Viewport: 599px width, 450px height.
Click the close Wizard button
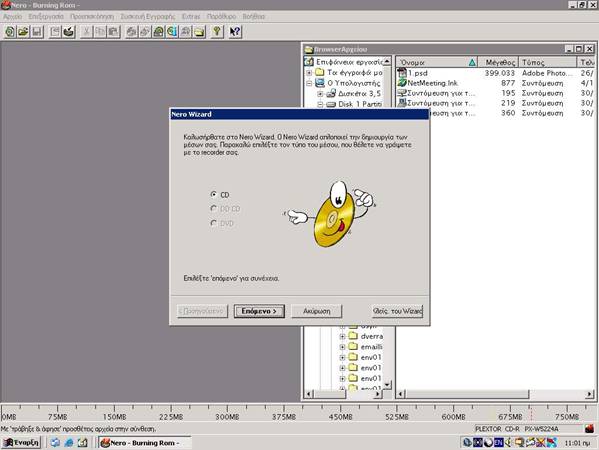click(397, 311)
